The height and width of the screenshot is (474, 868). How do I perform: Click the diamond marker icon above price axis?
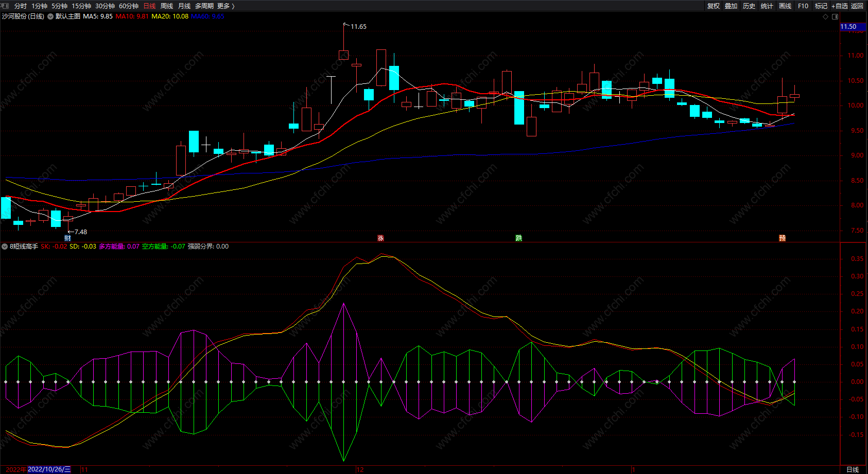coord(826,16)
